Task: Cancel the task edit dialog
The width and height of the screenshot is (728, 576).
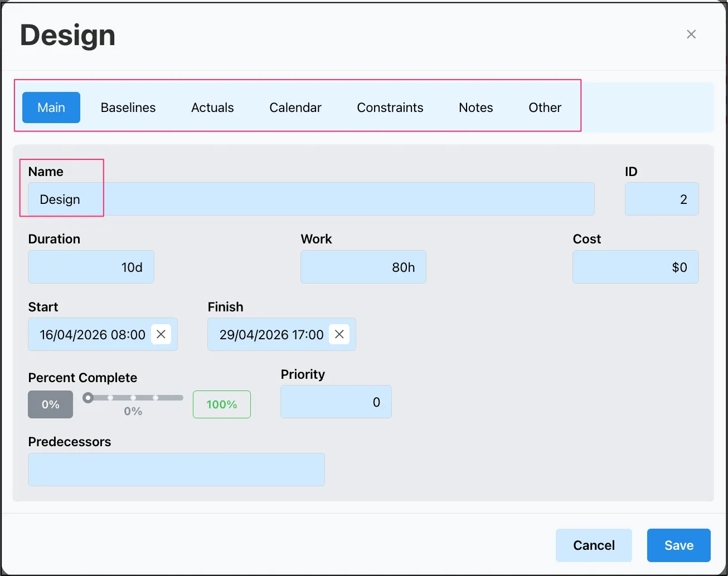Action: (x=594, y=545)
